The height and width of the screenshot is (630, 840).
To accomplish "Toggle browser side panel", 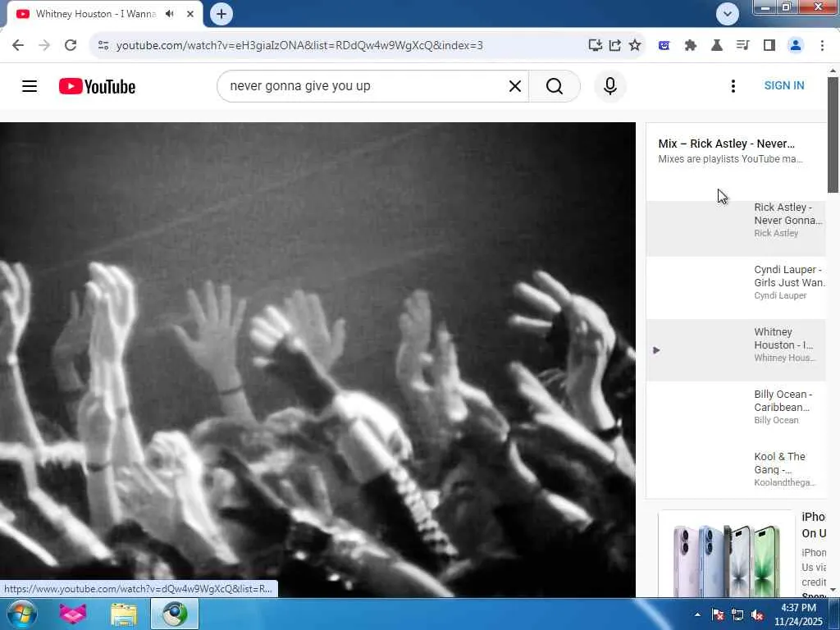I will click(x=769, y=46).
